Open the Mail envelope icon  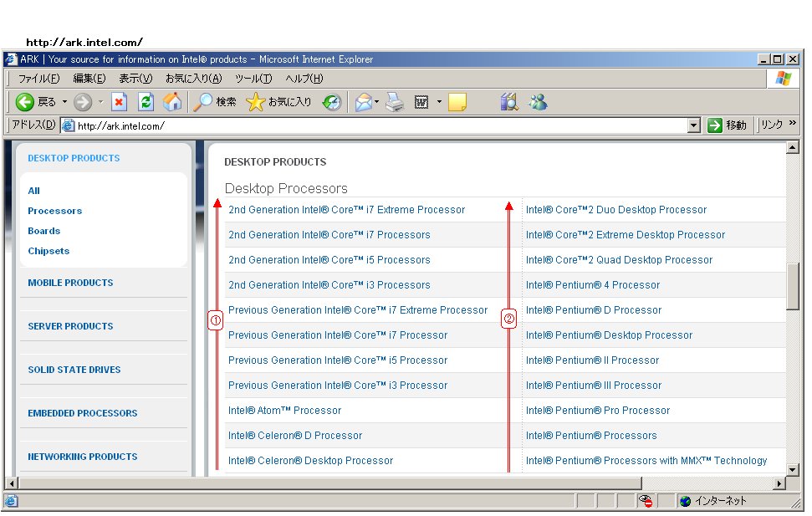pos(363,102)
